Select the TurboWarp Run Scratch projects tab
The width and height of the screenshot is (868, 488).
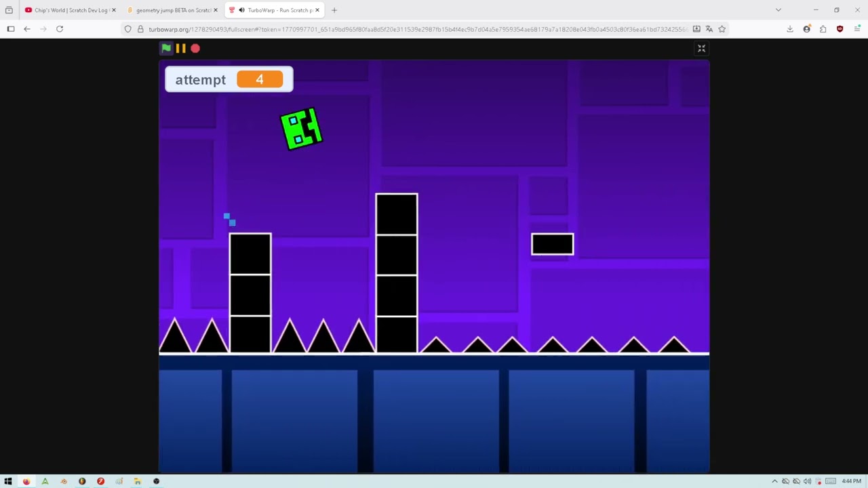(x=274, y=10)
